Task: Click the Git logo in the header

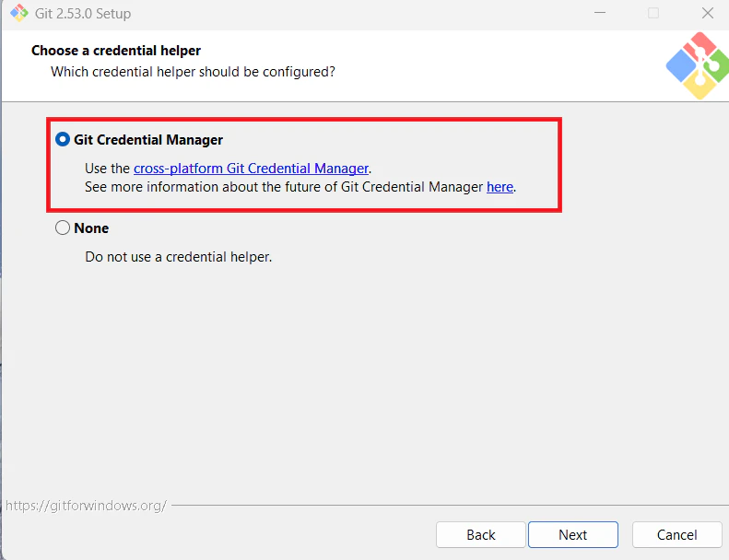Action: 696,65
